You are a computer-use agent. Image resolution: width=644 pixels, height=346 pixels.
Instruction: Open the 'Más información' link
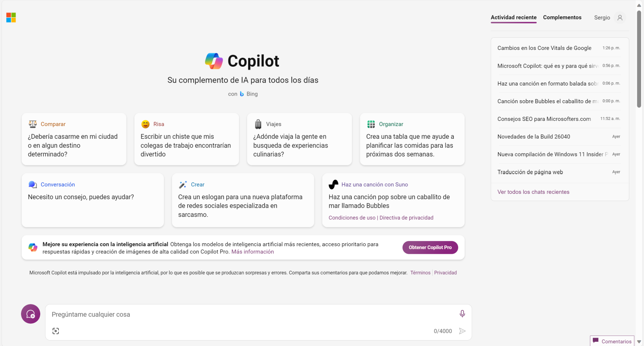[x=252, y=251]
